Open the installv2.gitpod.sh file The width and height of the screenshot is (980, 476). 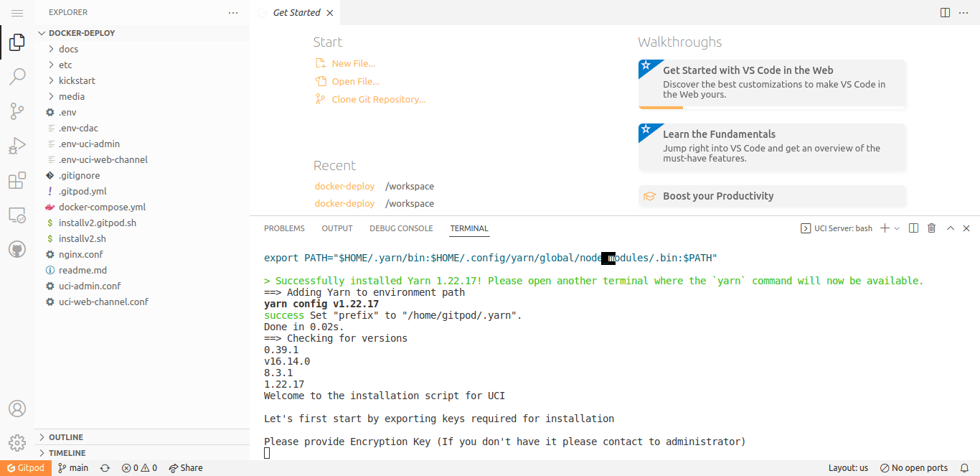tap(142, 223)
